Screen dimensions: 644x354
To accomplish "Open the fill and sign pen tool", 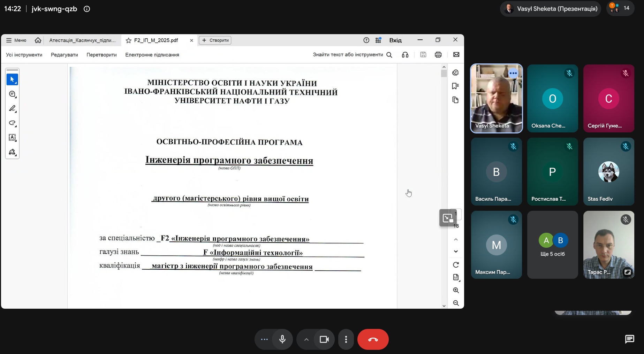I will tap(12, 152).
